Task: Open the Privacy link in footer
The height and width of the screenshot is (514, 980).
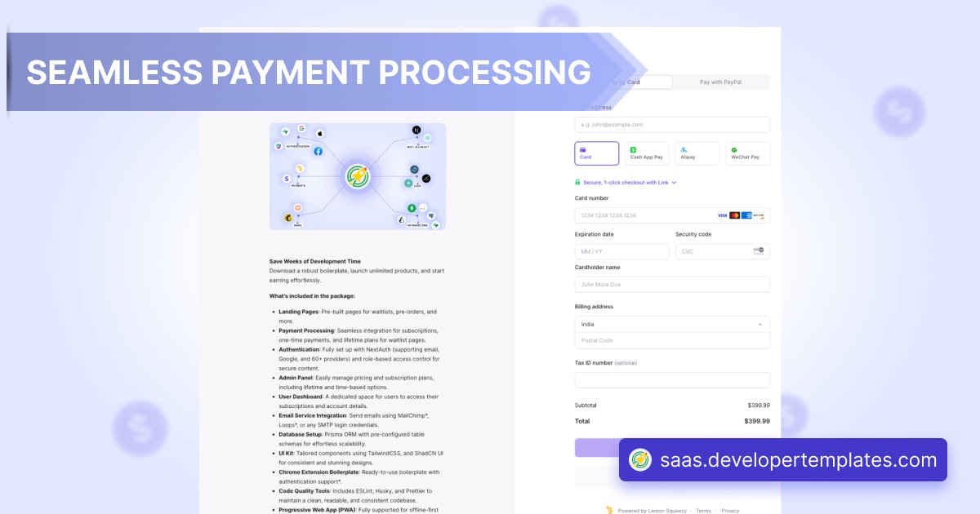Action: point(730,511)
